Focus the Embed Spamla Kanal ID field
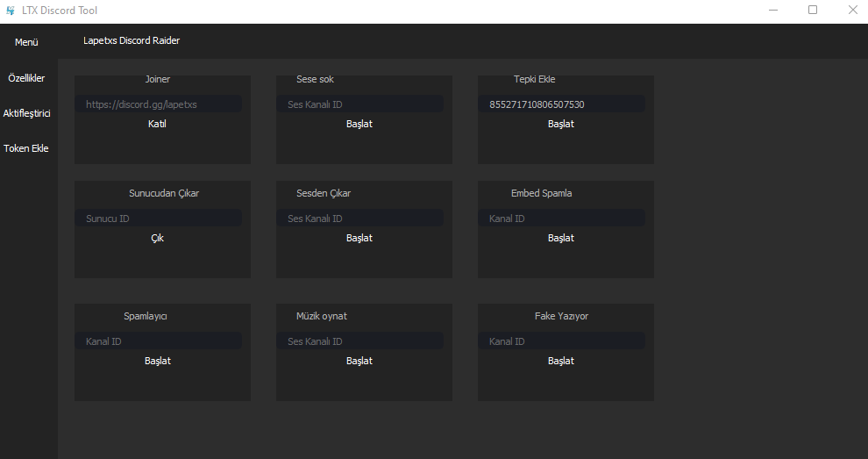Screen dimensions: 868x459 [561, 219]
